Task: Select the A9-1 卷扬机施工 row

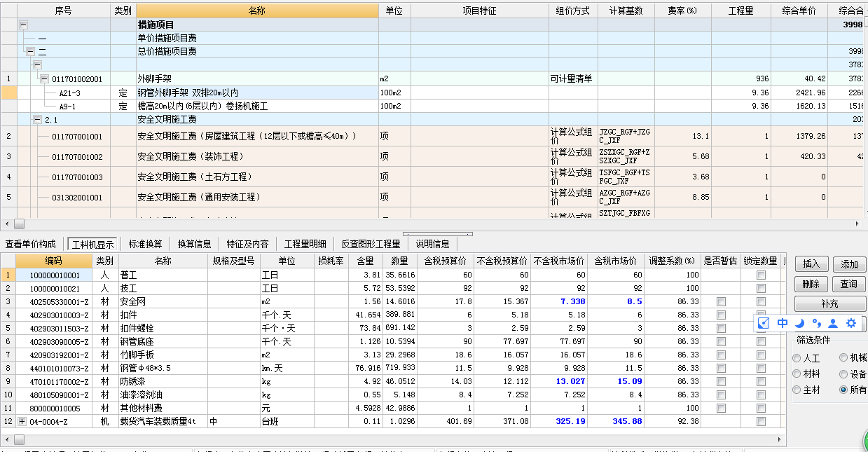Action: click(x=434, y=106)
